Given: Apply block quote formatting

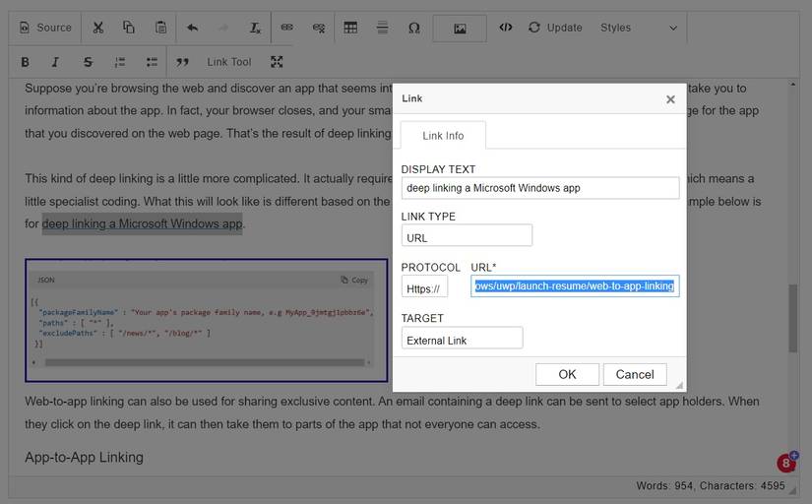Looking at the screenshot, I should tap(182, 62).
